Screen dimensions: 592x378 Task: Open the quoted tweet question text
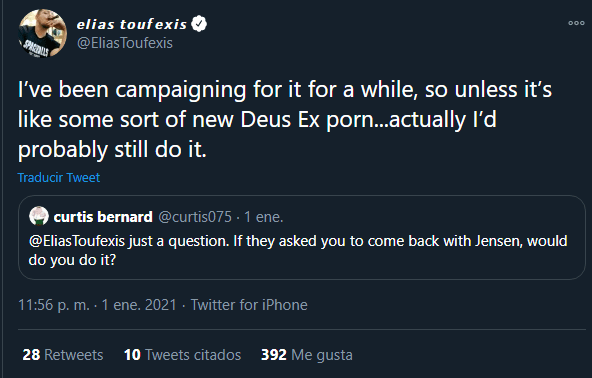(x=298, y=250)
